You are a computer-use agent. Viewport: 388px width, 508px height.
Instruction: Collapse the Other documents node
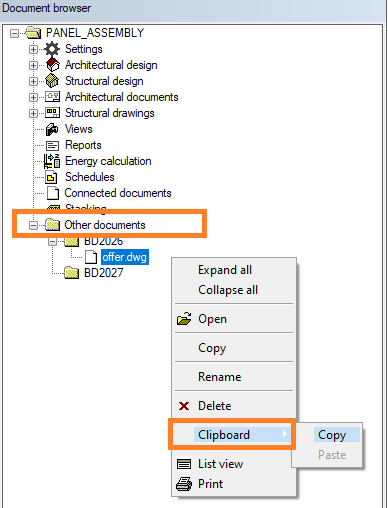tap(33, 226)
